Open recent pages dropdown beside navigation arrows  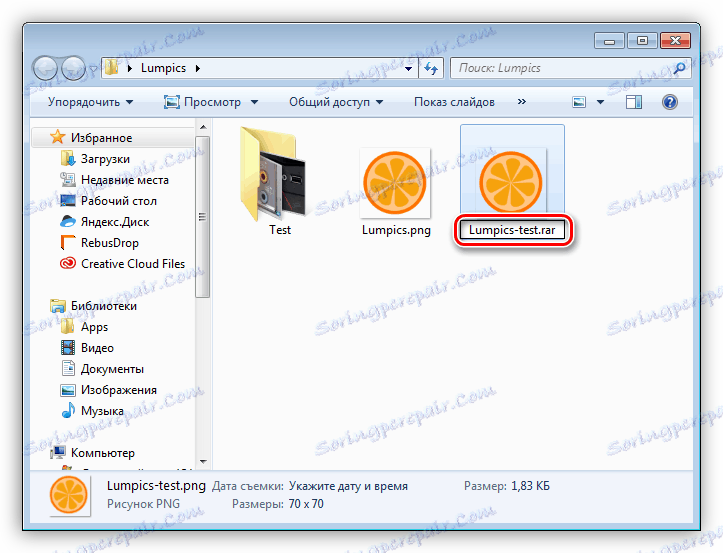tap(92, 69)
